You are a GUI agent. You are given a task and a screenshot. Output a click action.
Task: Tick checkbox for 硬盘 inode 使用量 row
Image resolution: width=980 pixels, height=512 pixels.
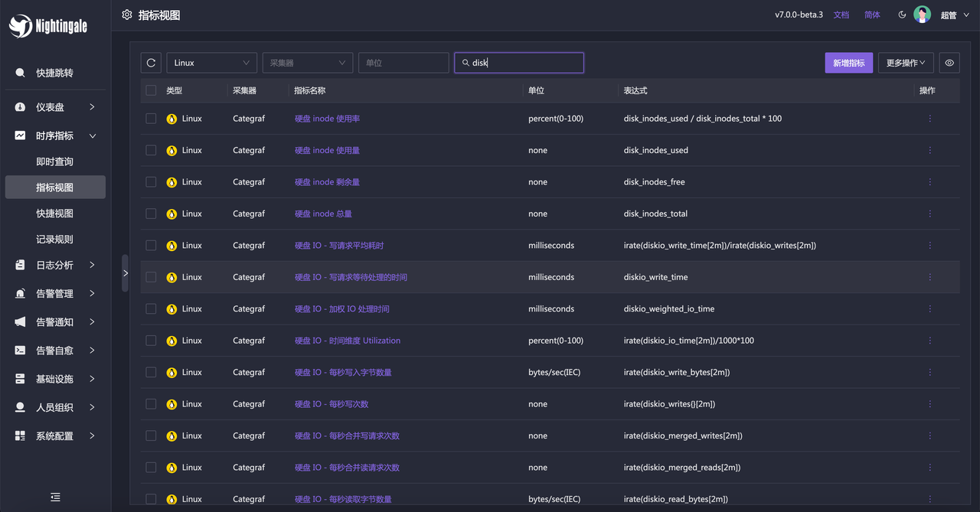pyautogui.click(x=151, y=151)
